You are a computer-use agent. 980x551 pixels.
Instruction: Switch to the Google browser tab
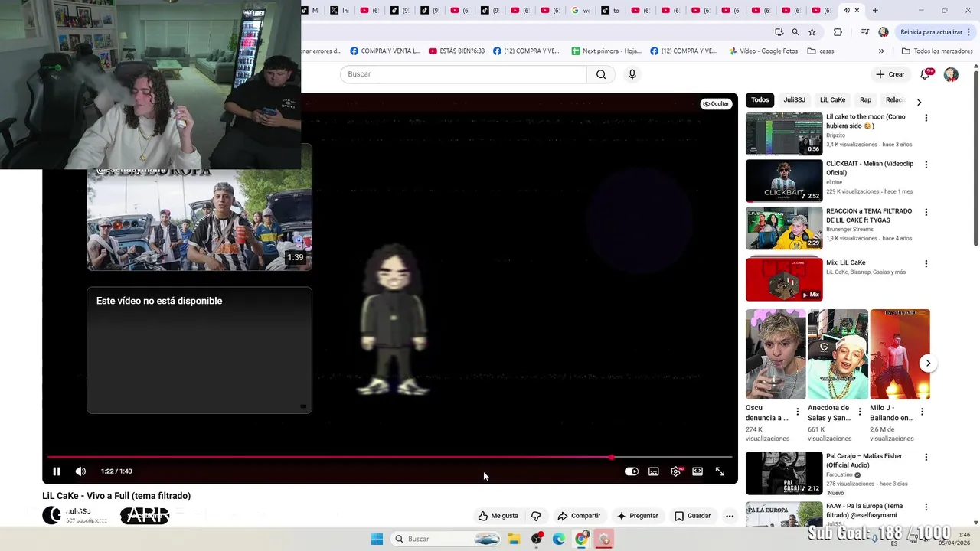point(580,11)
